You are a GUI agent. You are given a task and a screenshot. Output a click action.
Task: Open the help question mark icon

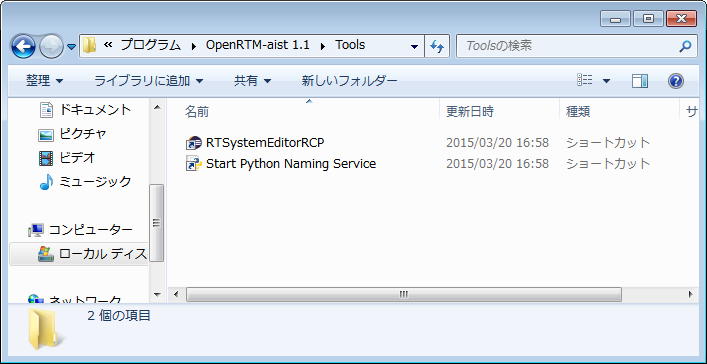[675, 81]
